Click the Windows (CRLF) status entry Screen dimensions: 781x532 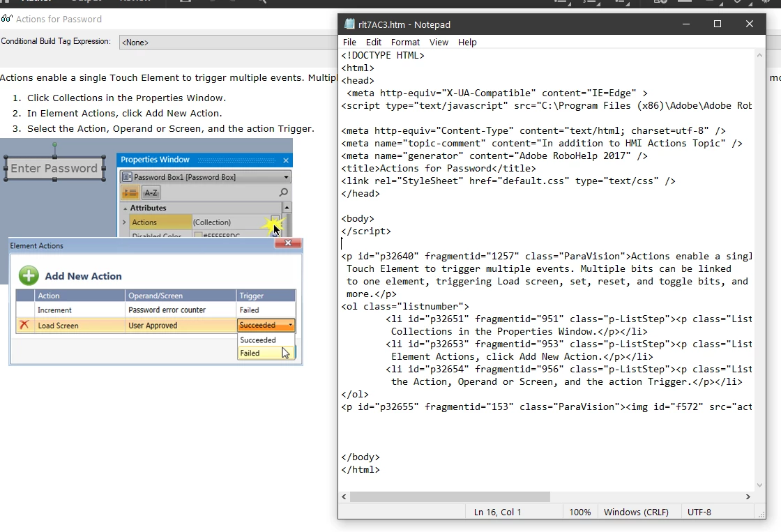point(636,512)
